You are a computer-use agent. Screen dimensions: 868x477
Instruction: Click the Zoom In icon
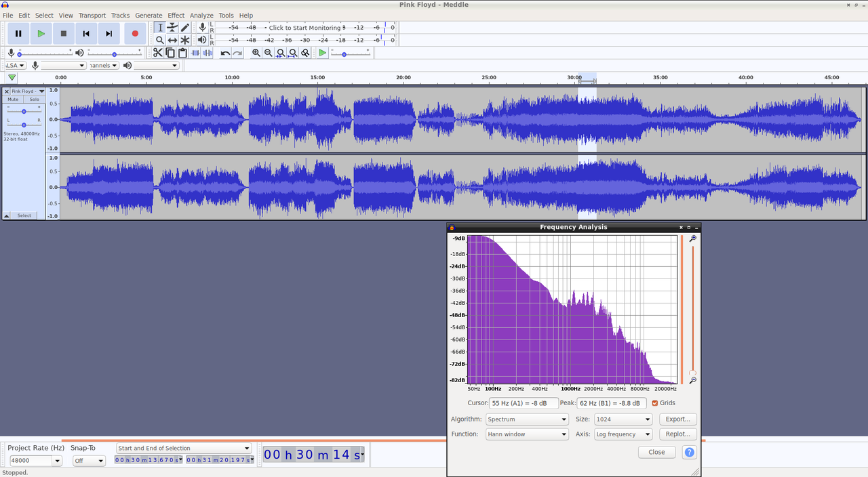pyautogui.click(x=256, y=53)
